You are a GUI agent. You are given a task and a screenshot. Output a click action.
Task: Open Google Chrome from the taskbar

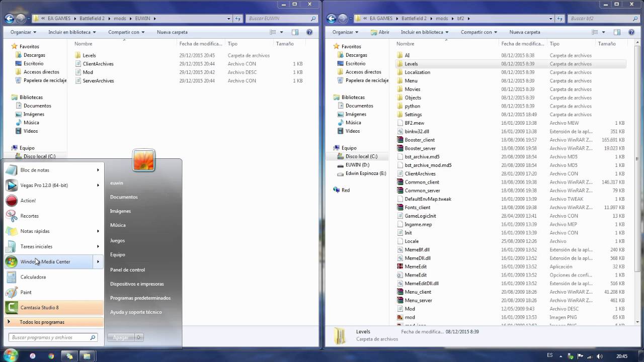[x=51, y=356]
